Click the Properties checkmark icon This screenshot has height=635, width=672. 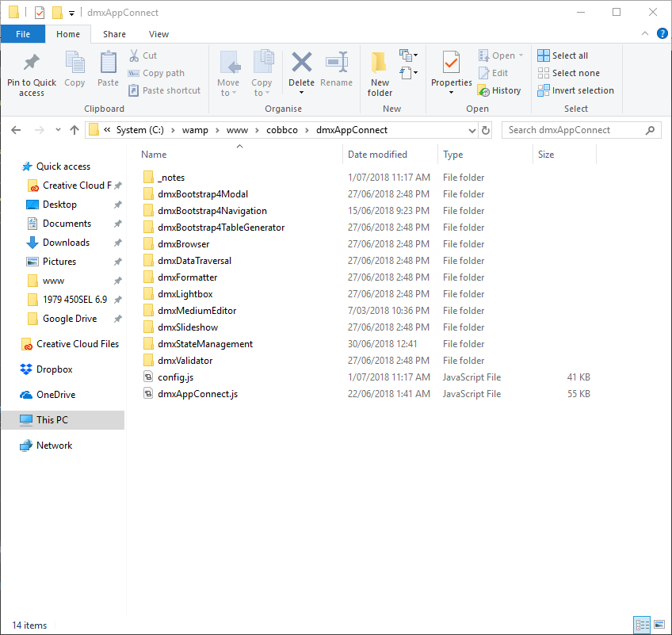(x=451, y=63)
